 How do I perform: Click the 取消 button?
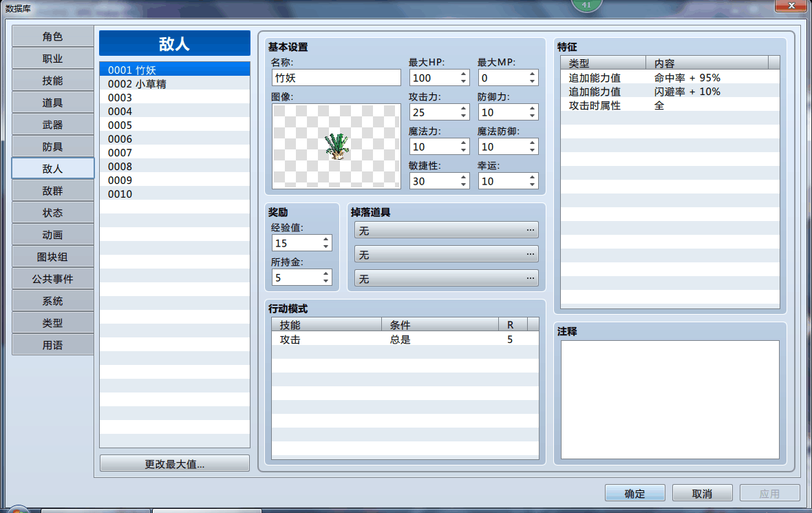point(702,493)
